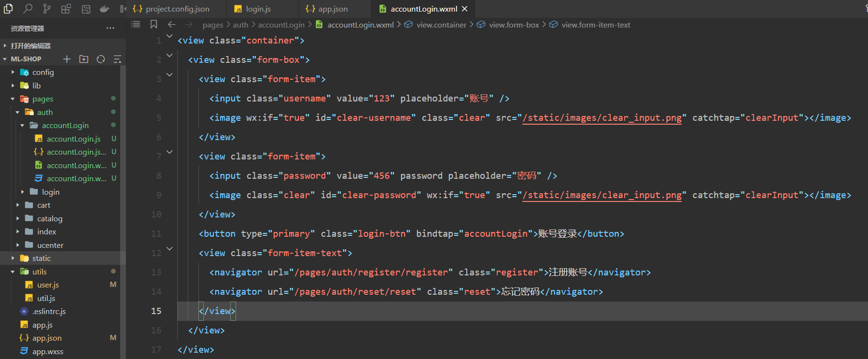The width and height of the screenshot is (868, 359).
Task: Click line number 15 in the gutter
Action: (x=156, y=311)
